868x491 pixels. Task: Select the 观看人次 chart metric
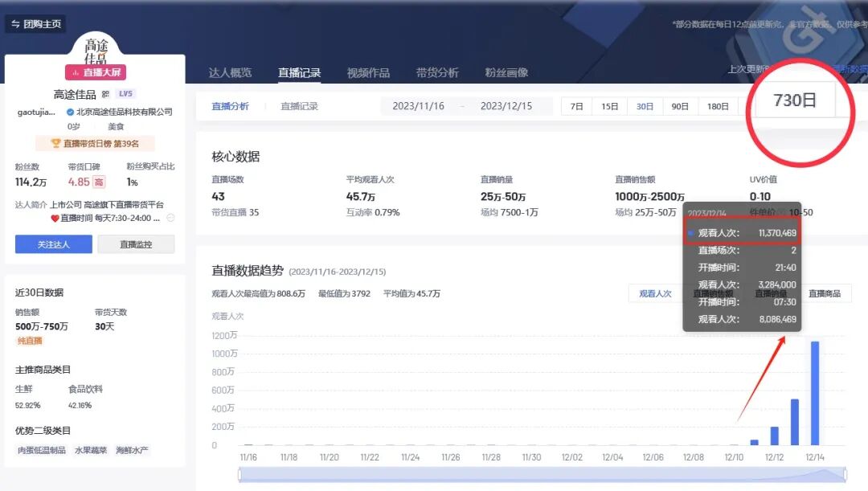point(656,293)
